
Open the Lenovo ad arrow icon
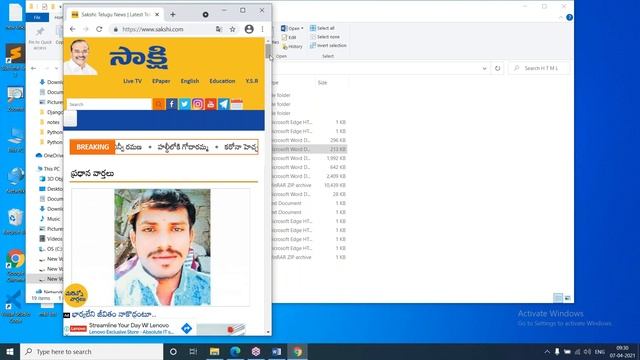coord(187,328)
